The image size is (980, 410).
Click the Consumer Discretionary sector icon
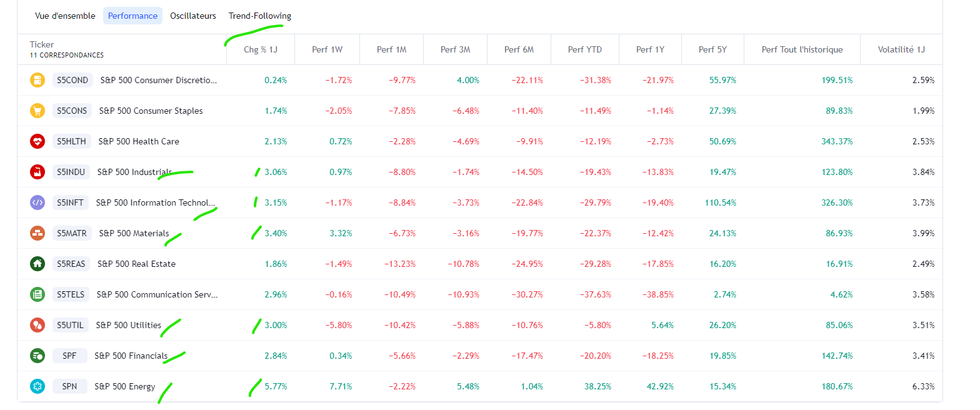[x=37, y=80]
